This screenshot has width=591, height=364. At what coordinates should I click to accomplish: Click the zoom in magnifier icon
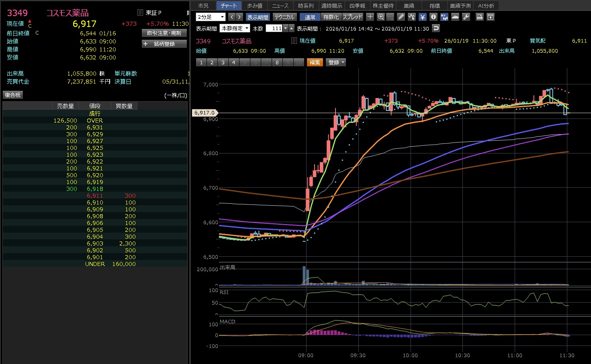[x=381, y=17]
